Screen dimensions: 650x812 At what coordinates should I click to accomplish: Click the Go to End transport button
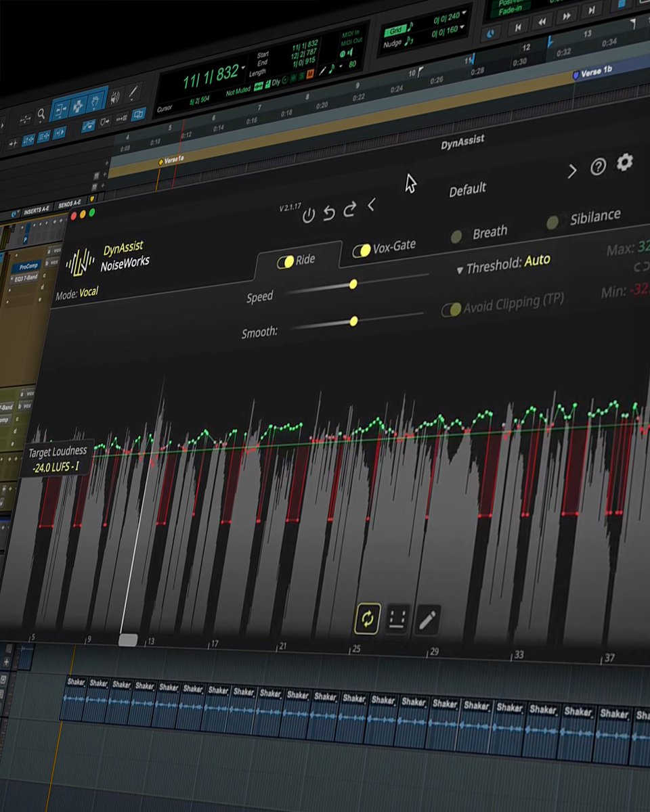pos(591,10)
